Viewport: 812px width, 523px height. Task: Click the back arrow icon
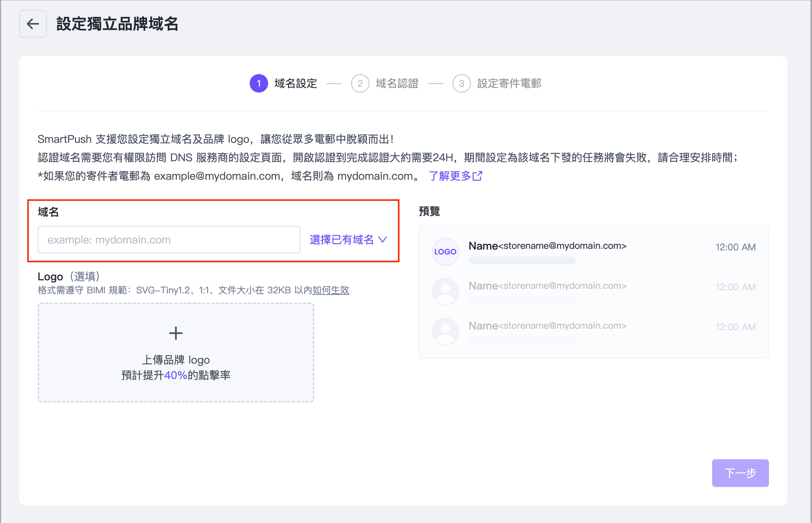(33, 24)
